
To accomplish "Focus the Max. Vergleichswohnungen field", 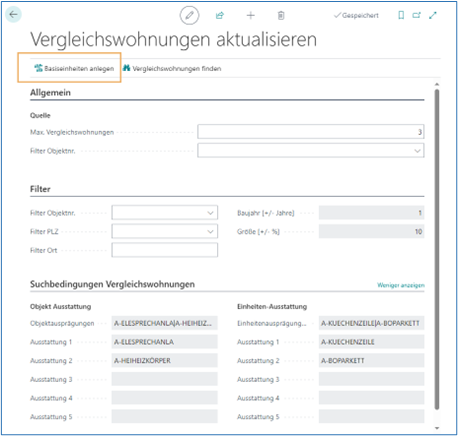I will (x=311, y=132).
